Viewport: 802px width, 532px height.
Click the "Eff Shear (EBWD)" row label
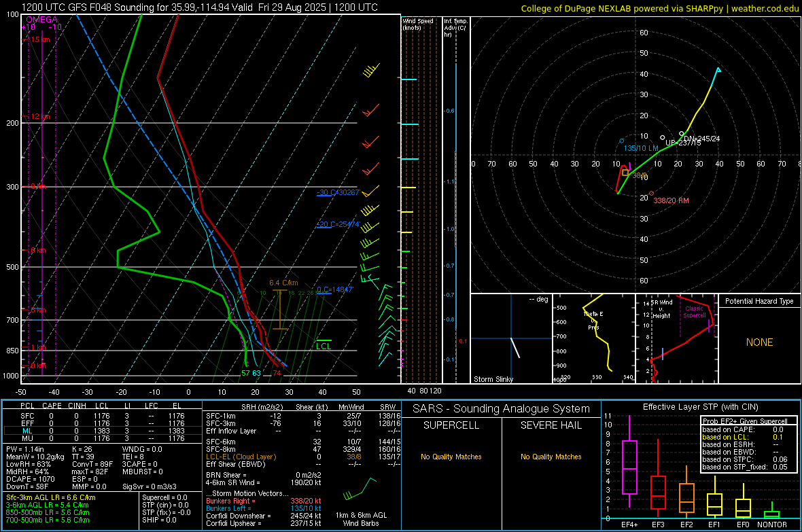click(235, 465)
